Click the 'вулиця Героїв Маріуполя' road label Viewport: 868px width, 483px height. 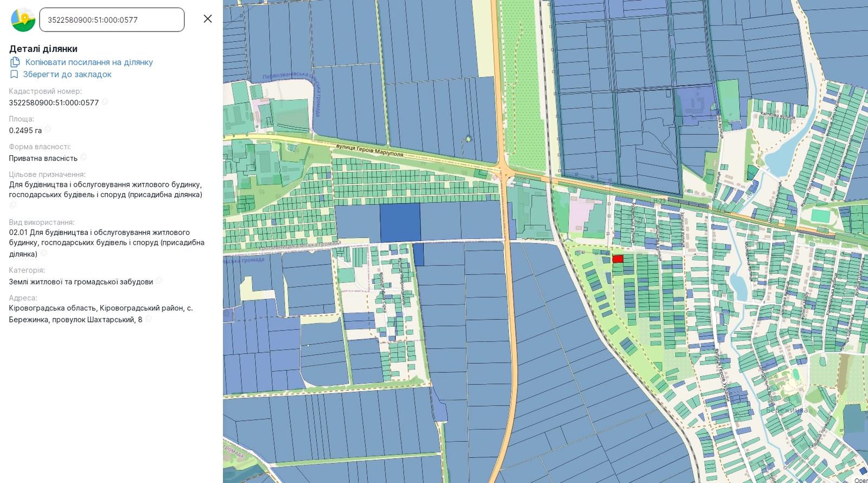(x=369, y=150)
